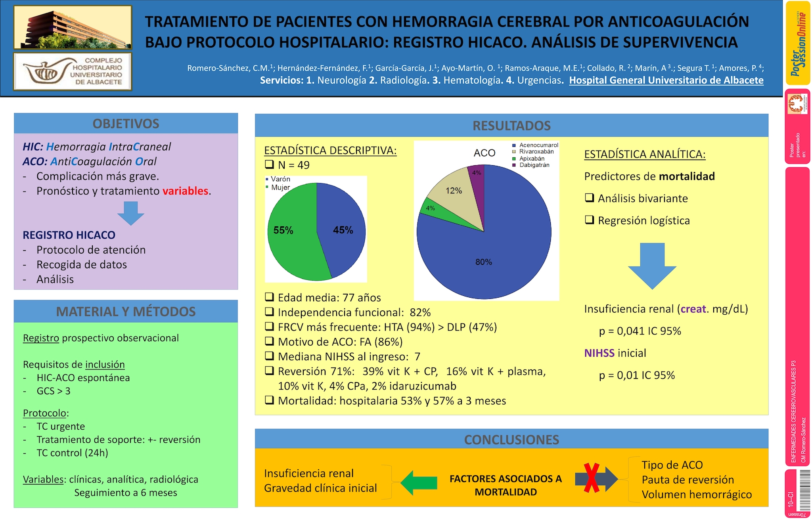Tick the 'FRCV más frecuente' checkbox
The width and height of the screenshot is (812, 522).
(270, 326)
